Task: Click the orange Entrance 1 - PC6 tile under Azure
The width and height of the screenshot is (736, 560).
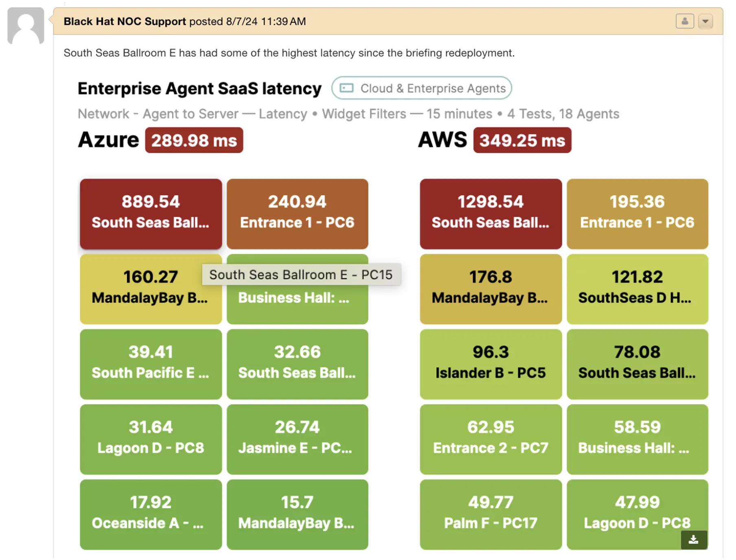Action: pyautogui.click(x=297, y=213)
